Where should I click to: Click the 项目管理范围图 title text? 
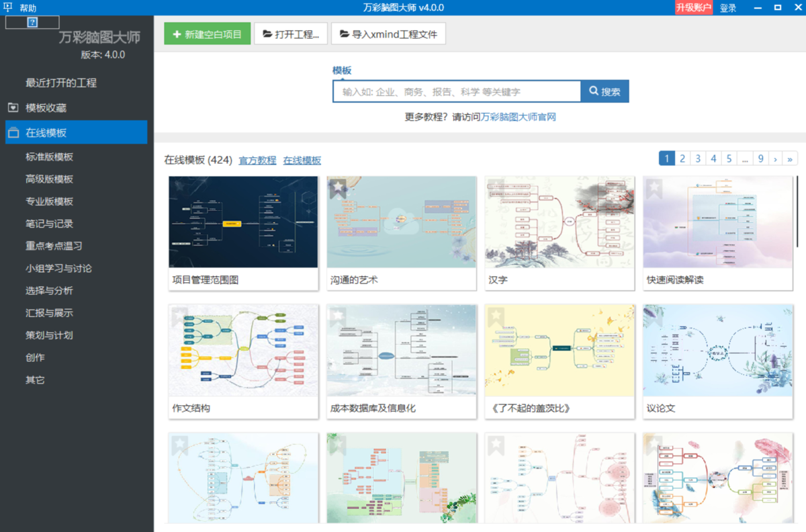206,280
